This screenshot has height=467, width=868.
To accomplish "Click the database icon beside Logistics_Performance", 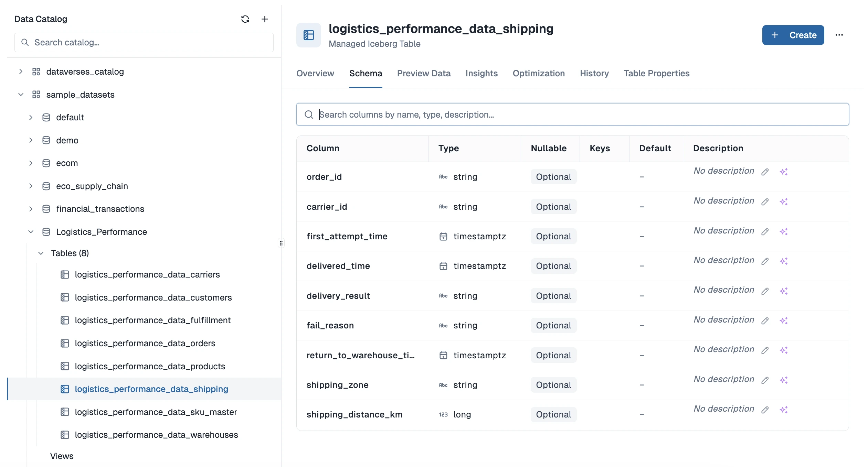I will click(x=46, y=232).
